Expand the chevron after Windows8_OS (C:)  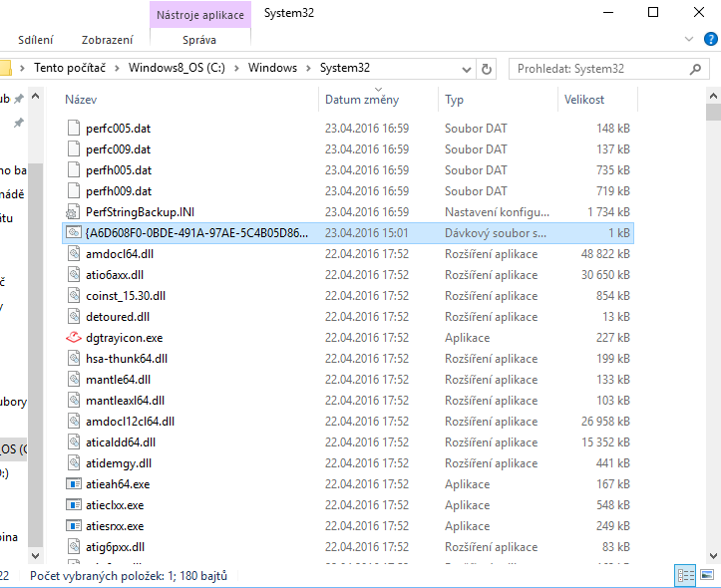tap(236, 69)
